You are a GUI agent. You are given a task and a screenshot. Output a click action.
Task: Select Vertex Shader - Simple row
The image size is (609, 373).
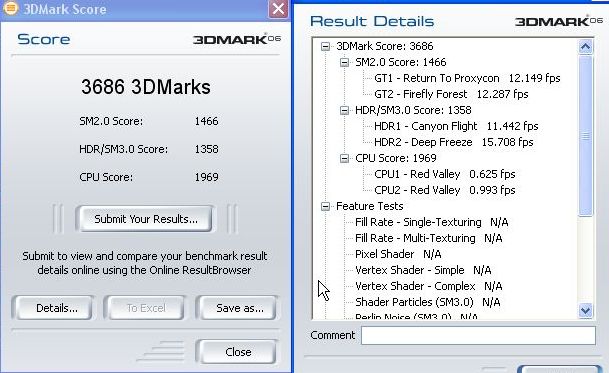click(x=423, y=270)
